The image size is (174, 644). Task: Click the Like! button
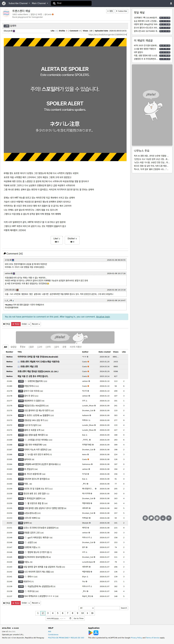pyautogui.click(x=57, y=240)
